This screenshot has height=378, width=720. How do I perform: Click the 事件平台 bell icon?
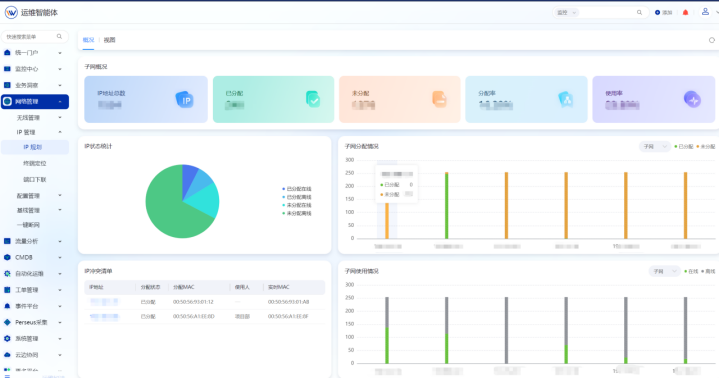point(7,306)
